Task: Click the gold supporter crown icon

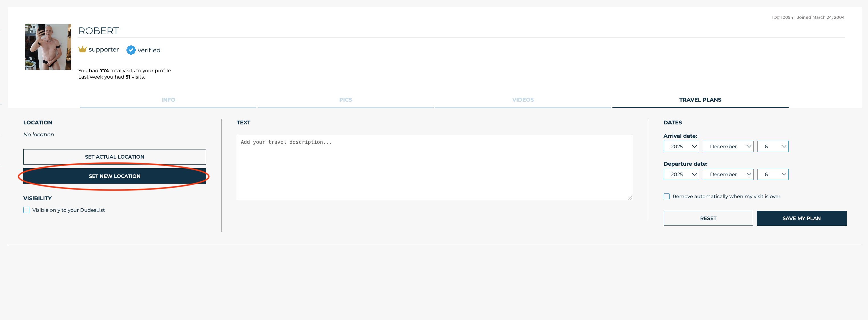Action: [x=83, y=49]
